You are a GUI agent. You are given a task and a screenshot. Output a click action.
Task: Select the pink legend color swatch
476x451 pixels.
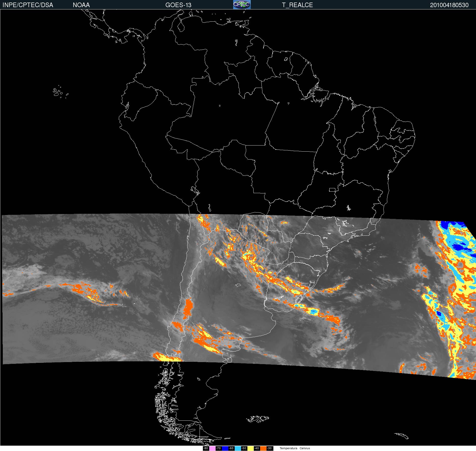[212, 448]
